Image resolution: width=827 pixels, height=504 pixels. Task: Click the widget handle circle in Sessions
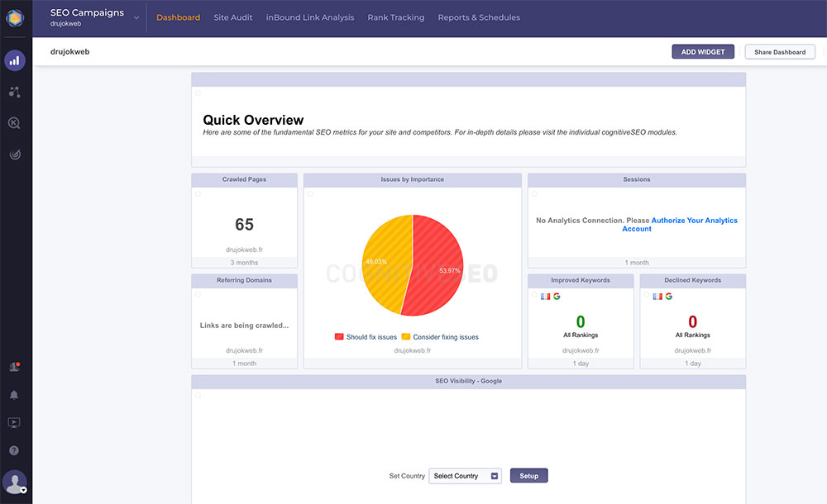[534, 194]
